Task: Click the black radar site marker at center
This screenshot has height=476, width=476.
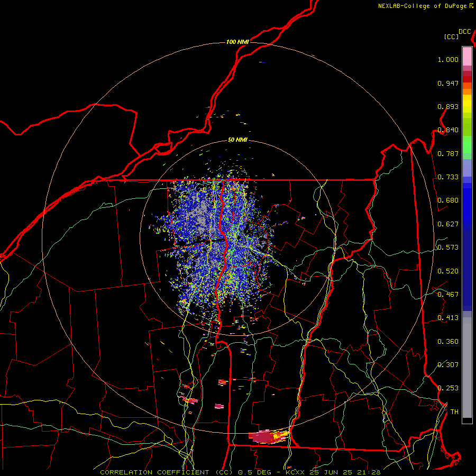Action: coord(239,237)
